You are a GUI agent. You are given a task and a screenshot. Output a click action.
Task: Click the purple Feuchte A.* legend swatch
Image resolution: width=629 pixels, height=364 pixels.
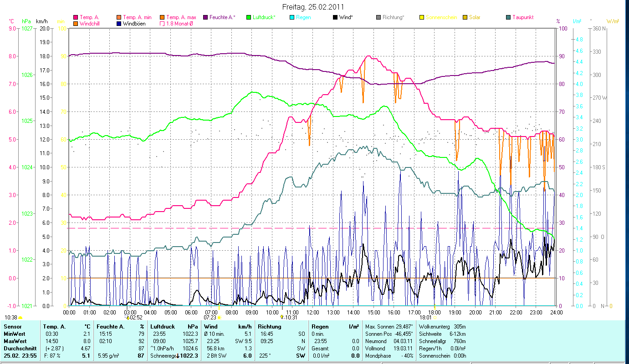(205, 17)
